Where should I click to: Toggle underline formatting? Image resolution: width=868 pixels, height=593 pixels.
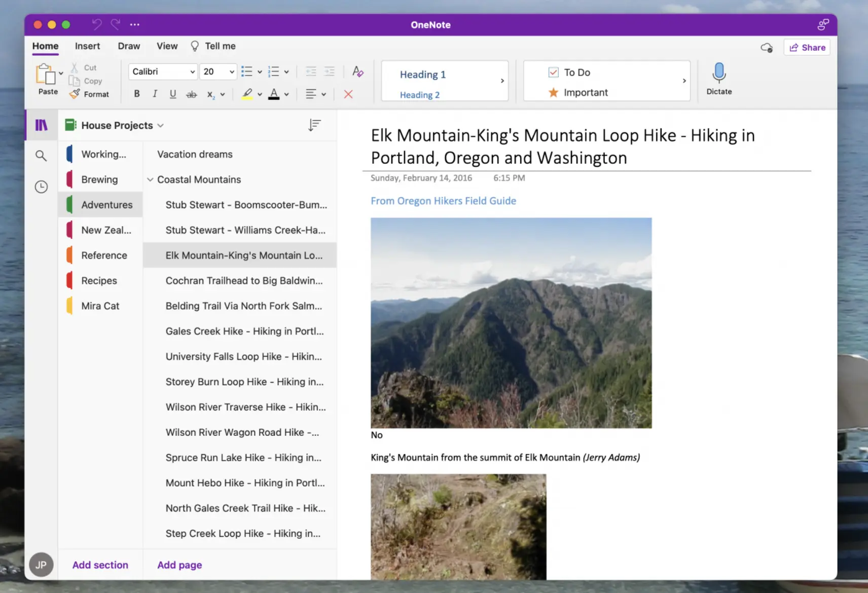point(173,94)
